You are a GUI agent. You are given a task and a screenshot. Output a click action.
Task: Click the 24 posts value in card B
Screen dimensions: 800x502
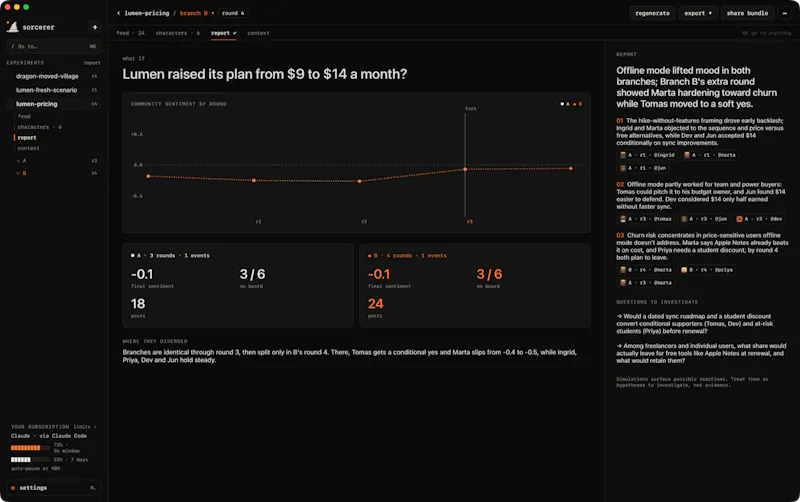click(375, 304)
